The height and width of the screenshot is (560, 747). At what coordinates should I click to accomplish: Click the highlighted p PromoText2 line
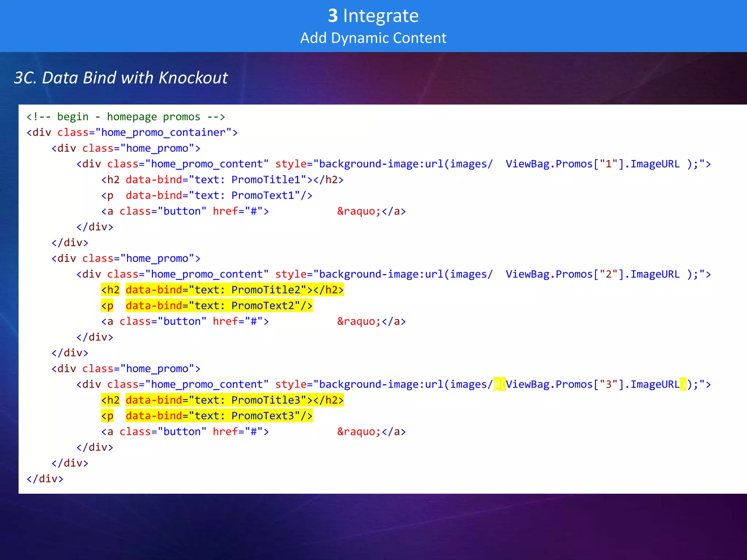[x=207, y=306]
